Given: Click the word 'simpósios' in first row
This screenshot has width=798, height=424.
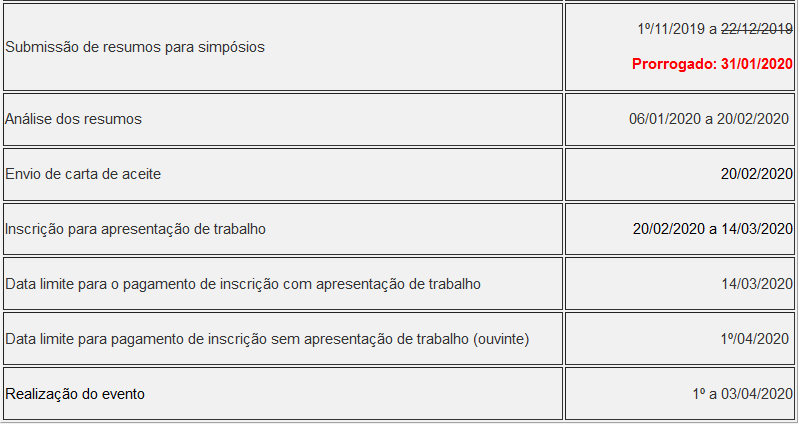Looking at the screenshot, I should [x=232, y=47].
